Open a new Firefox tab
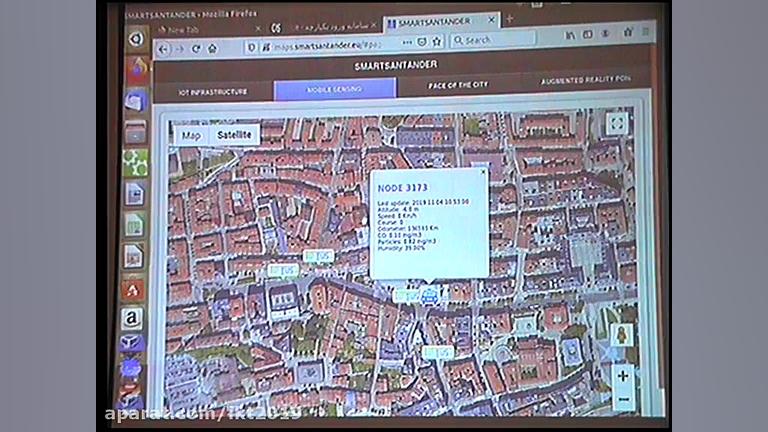This screenshot has height=432, width=768. click(509, 19)
